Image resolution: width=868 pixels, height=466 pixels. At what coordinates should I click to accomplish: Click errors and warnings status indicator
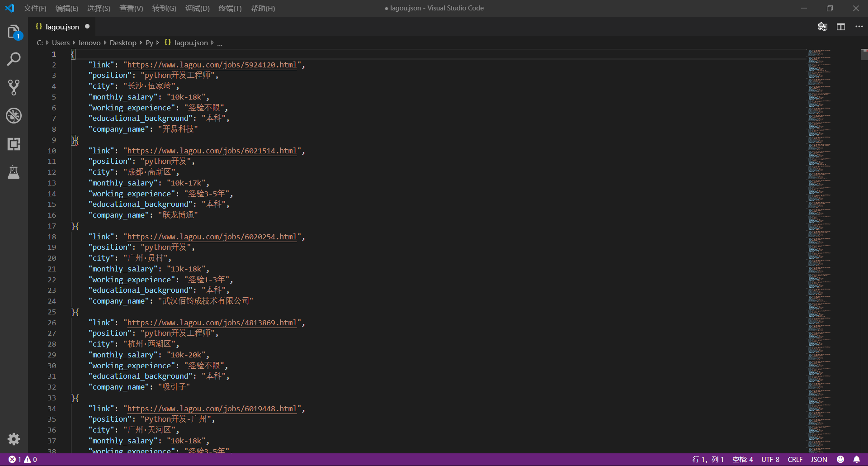tap(23, 459)
